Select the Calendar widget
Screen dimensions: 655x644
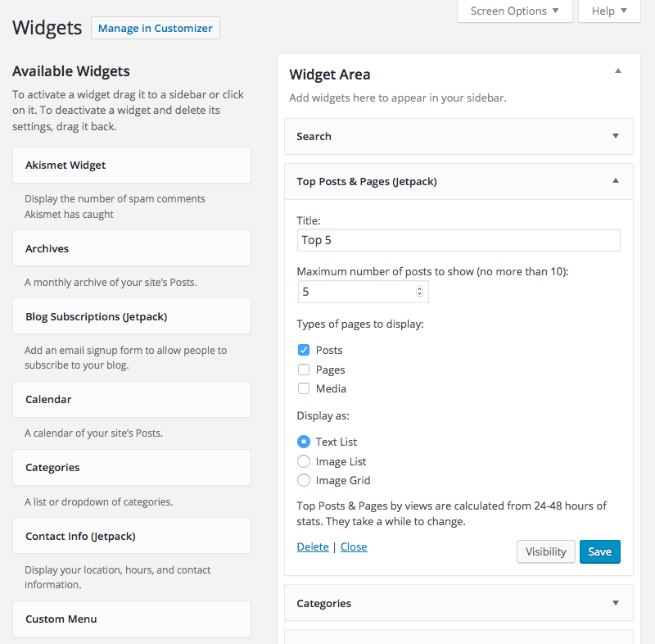point(131,399)
